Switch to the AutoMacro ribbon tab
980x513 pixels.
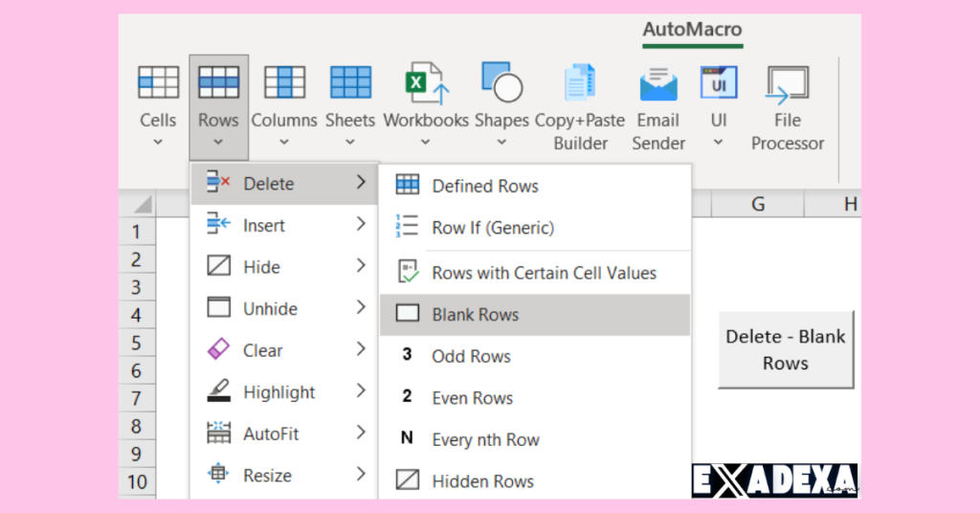(x=693, y=30)
